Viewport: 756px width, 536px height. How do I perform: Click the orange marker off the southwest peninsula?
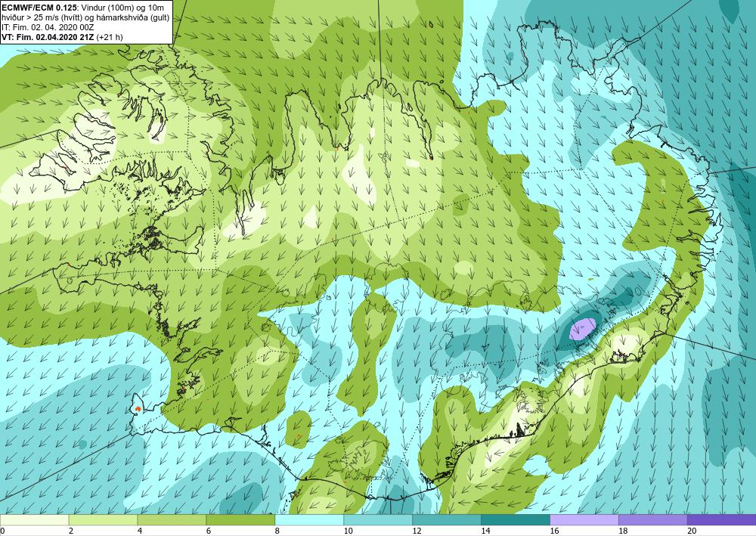[138, 409]
